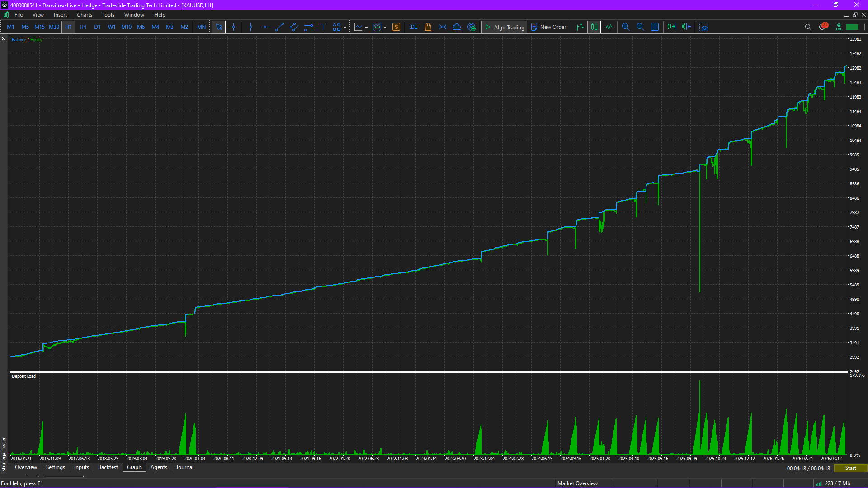Close the Strategy Tester panel
The width and height of the screenshot is (868, 488).
point(4,39)
